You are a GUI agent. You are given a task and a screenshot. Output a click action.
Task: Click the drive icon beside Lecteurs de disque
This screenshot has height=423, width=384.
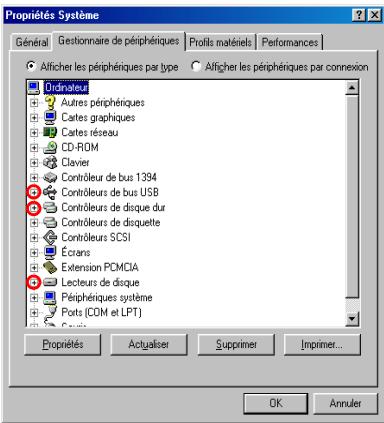coord(50,282)
